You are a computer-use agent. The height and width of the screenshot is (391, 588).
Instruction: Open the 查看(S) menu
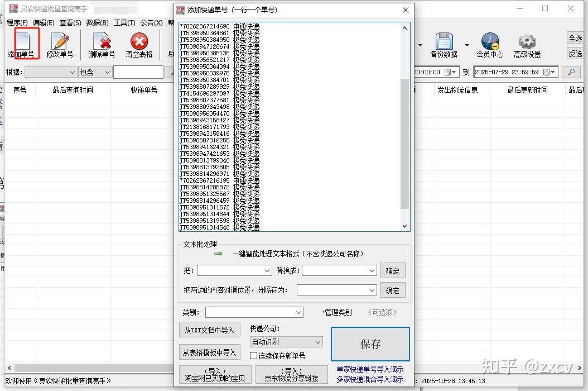(x=70, y=23)
